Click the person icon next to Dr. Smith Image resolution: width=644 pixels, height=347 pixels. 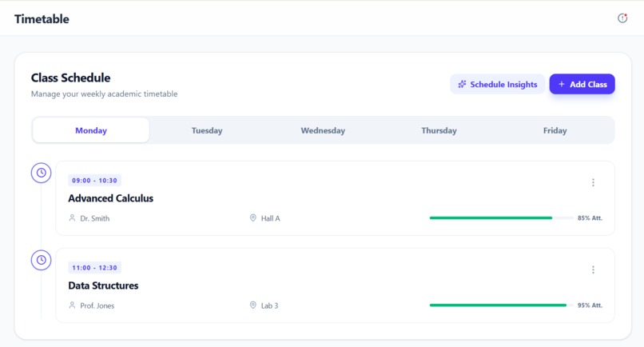[72, 218]
